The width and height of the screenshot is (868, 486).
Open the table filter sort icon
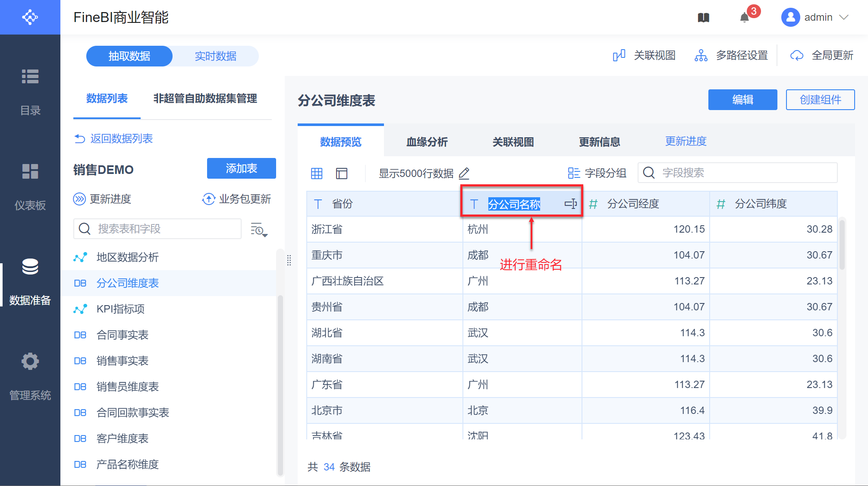click(x=259, y=230)
